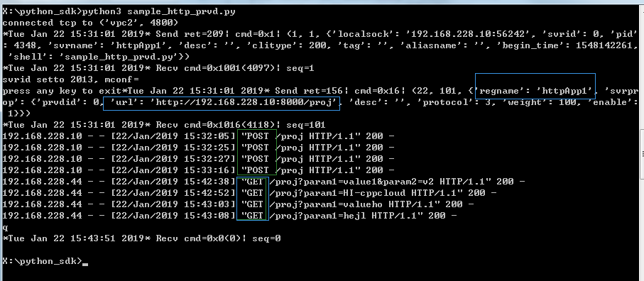Click the "GET entry at 15:43:08
Viewport: 644px width, 281px height.
pyautogui.click(x=252, y=216)
